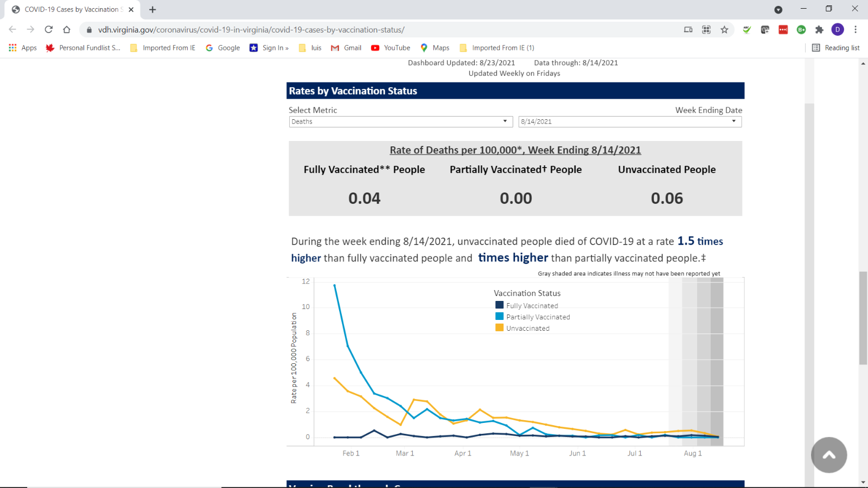The height and width of the screenshot is (488, 868).
Task: Click the page vertical scrollbar thumb
Action: coord(863,318)
